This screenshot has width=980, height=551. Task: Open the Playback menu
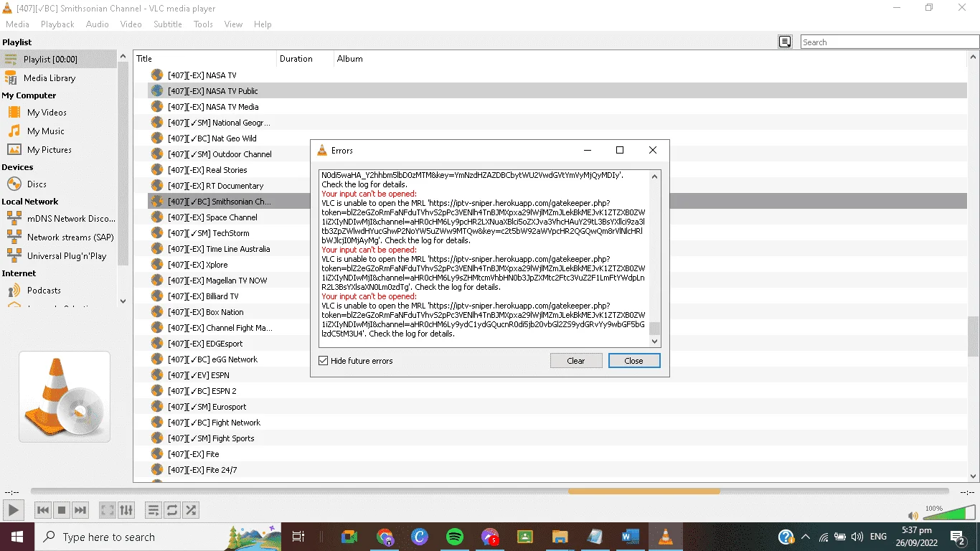coord(57,24)
